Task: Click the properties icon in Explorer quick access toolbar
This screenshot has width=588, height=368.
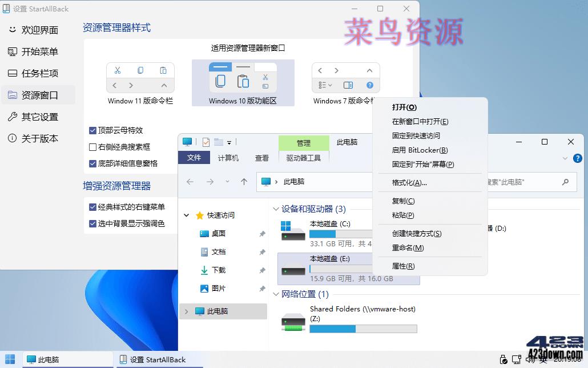Action: point(205,142)
